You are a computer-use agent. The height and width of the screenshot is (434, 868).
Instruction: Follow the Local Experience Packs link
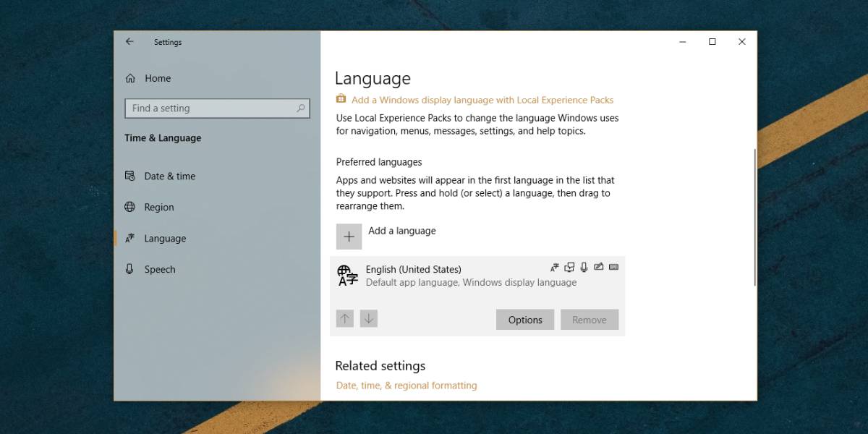482,100
